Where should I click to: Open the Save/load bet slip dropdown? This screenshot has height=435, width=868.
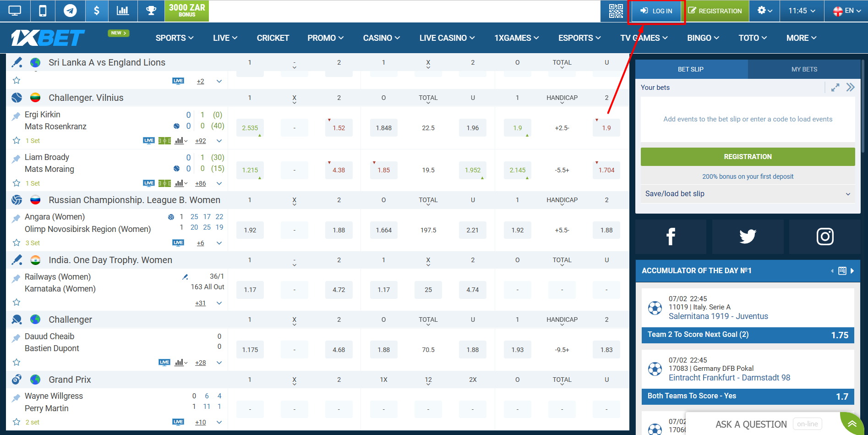pyautogui.click(x=748, y=193)
